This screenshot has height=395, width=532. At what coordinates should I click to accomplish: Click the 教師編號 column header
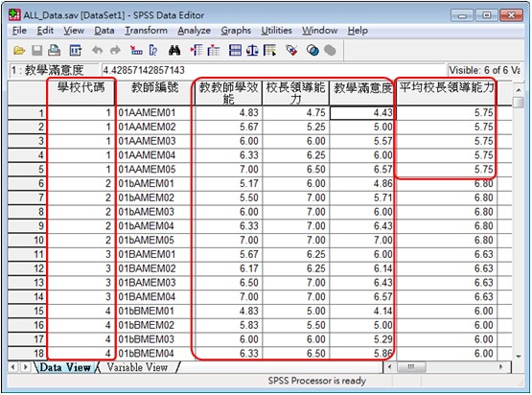[154, 93]
